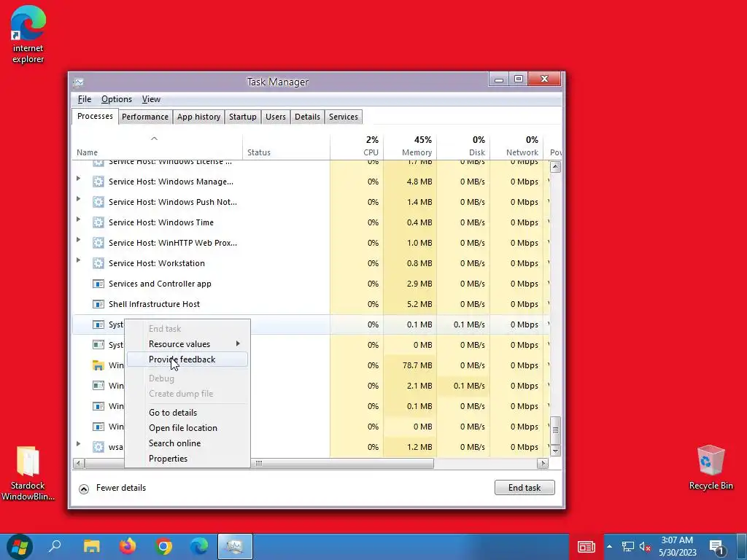Screen dimensions: 747x560
Task: Expand Service Host: Windows Manage group
Action: [79, 179]
